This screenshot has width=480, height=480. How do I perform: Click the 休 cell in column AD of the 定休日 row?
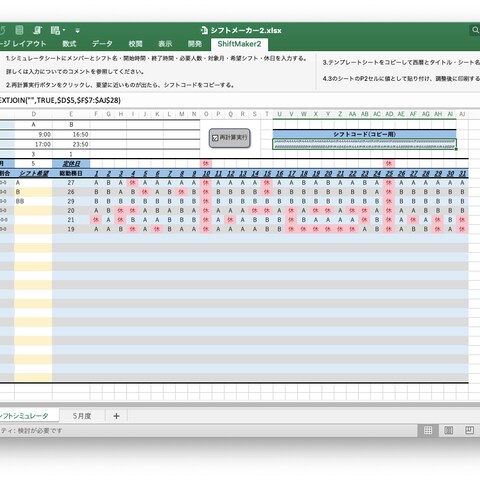pos(389,164)
